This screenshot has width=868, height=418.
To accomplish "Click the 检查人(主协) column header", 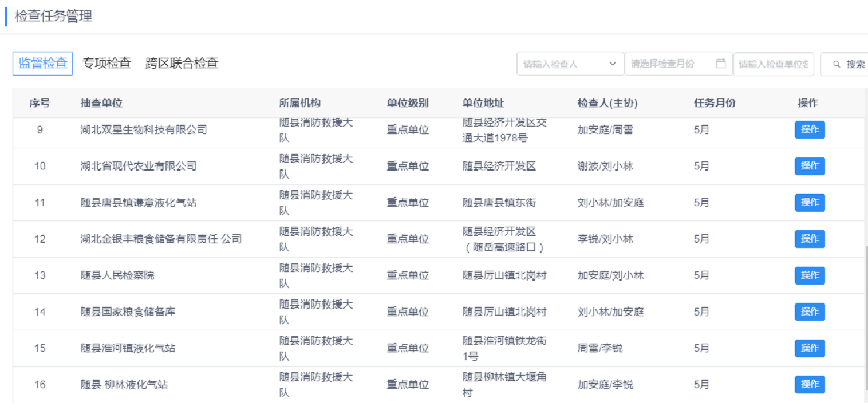I will (607, 103).
